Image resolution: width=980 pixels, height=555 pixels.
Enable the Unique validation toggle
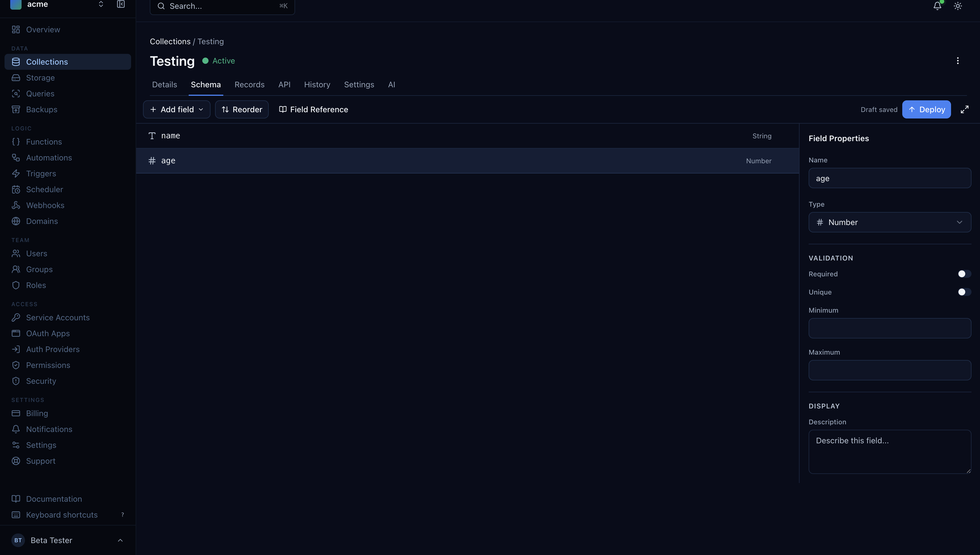pyautogui.click(x=964, y=292)
